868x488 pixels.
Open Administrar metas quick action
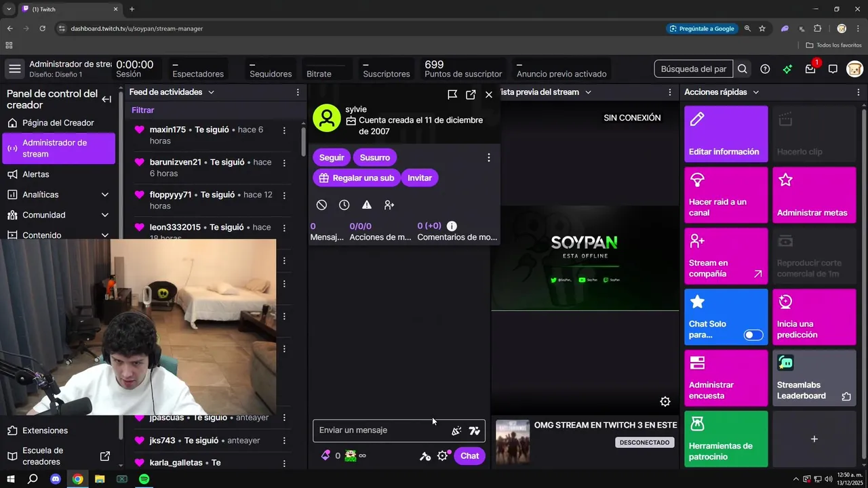point(814,195)
